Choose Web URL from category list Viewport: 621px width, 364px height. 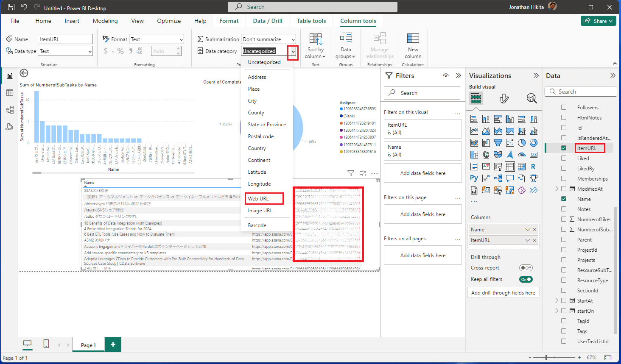258,198
